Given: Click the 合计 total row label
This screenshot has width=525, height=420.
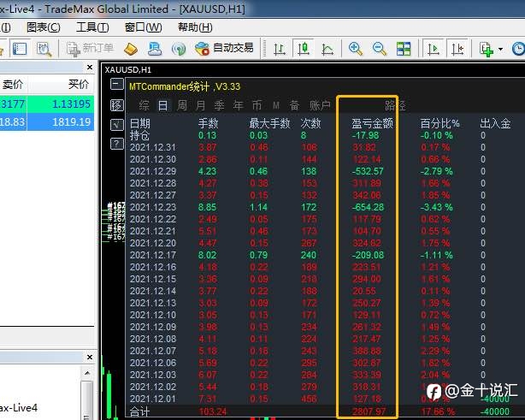Looking at the screenshot, I should [x=139, y=411].
